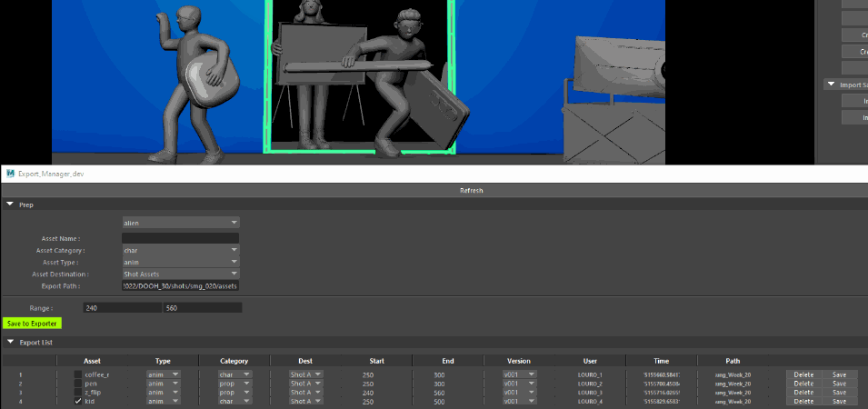Image resolution: width=868 pixels, height=409 pixels.
Task: Click the range start field showing 240
Action: pos(123,308)
